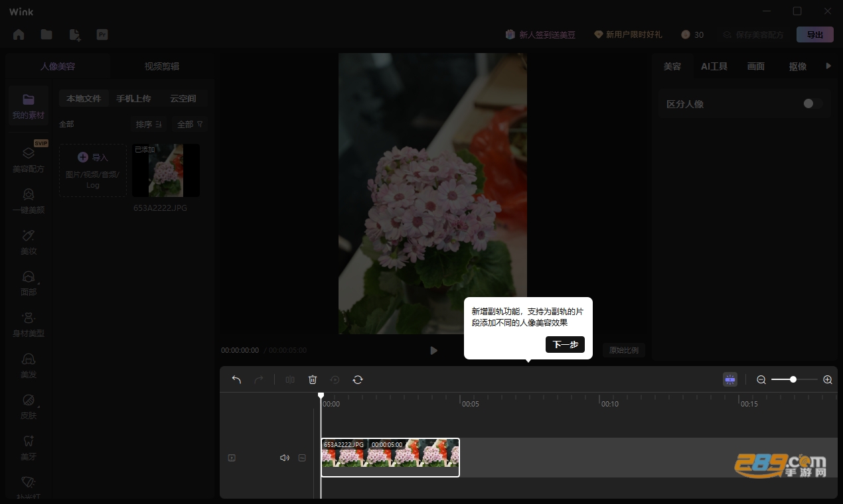Click the 美豆 coin balance 30
Image resolution: width=843 pixels, height=504 pixels.
[692, 34]
